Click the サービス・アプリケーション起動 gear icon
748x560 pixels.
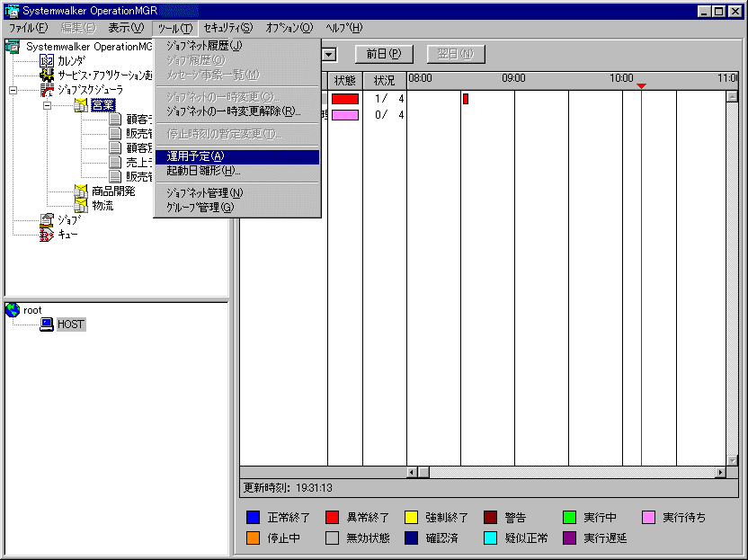tap(46, 75)
